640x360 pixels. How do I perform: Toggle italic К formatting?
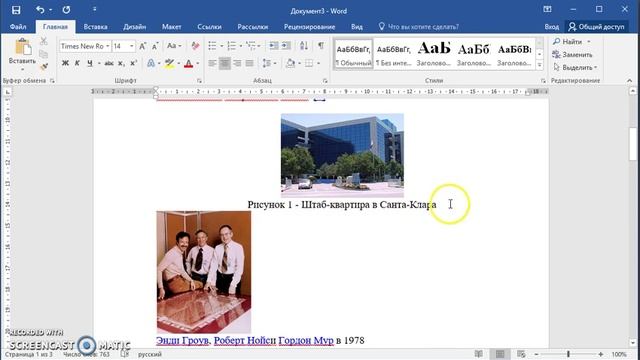pyautogui.click(x=77, y=63)
